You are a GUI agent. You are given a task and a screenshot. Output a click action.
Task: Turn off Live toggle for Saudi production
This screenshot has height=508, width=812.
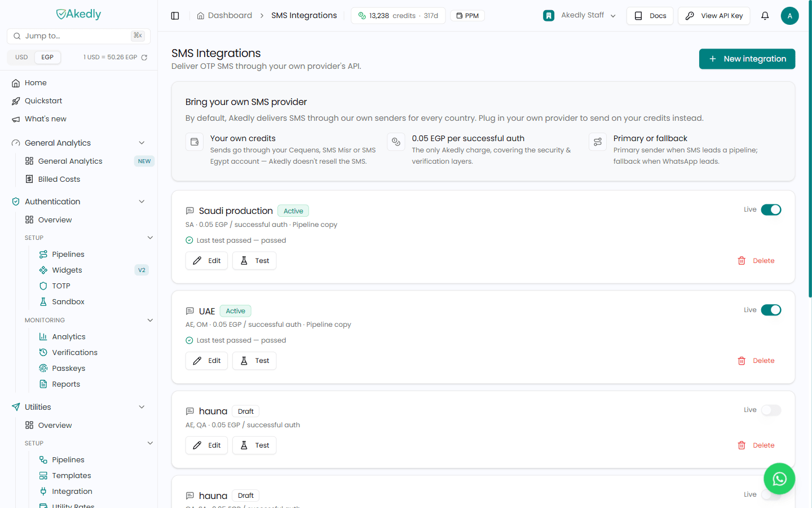tap(771, 210)
